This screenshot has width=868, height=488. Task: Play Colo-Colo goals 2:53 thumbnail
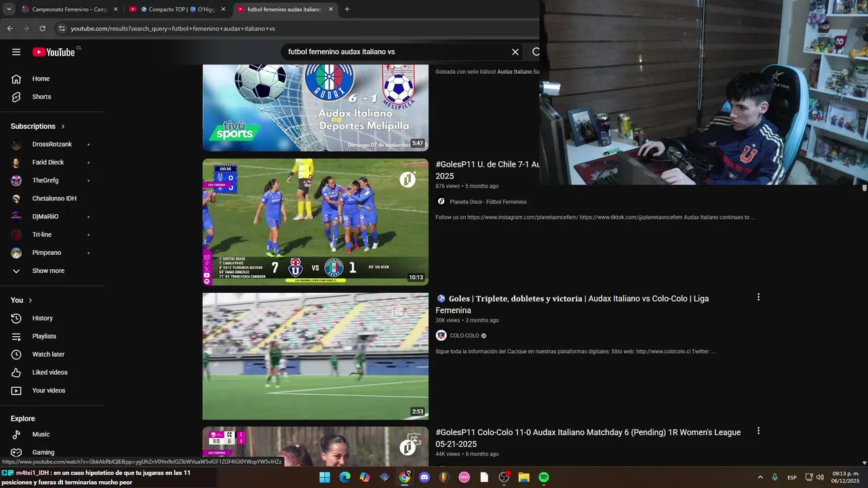[315, 357]
